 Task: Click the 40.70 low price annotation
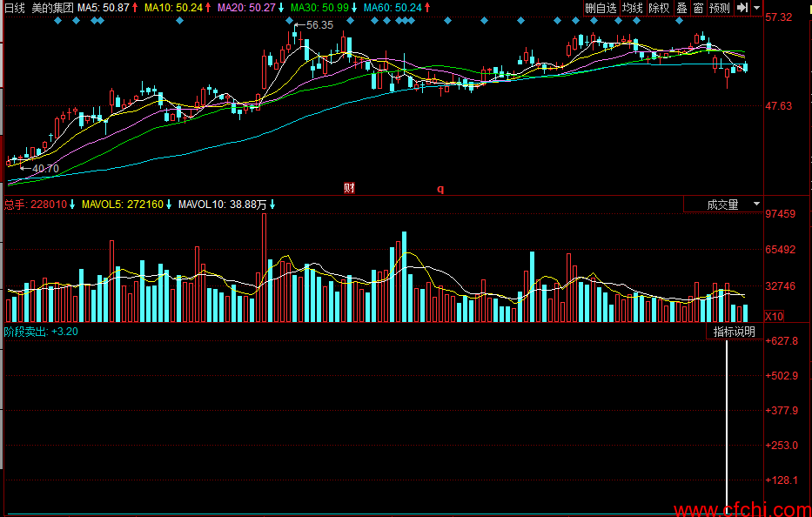(x=45, y=168)
